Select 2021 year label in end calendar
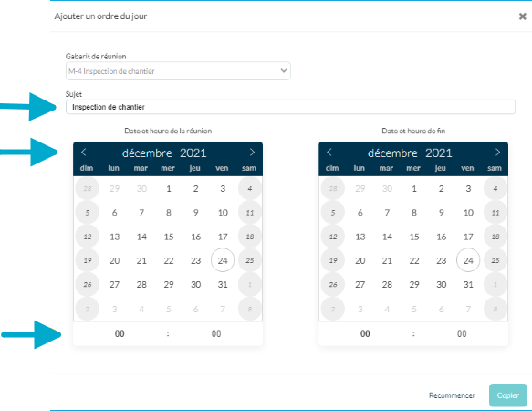Viewport: 532px width, 411px height. (439, 153)
